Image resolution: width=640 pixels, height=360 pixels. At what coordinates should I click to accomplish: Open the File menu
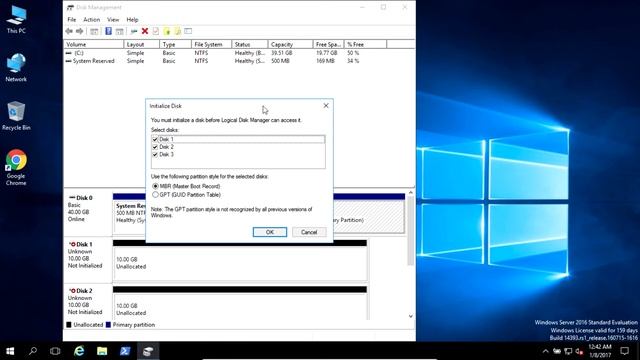(x=72, y=20)
